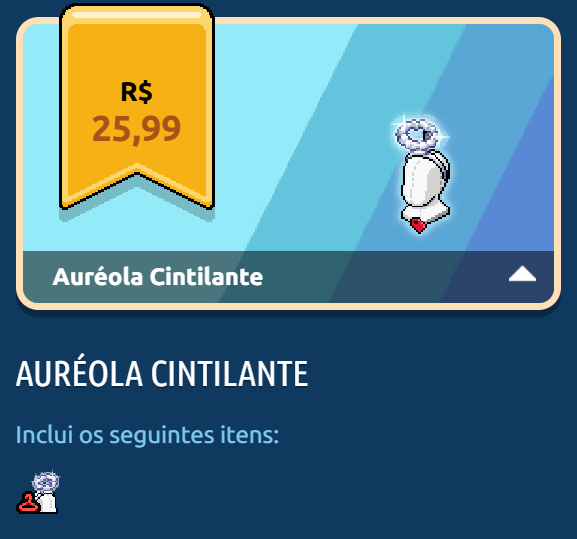
Task: Click the red price tag on mannequin
Action: 418,225
